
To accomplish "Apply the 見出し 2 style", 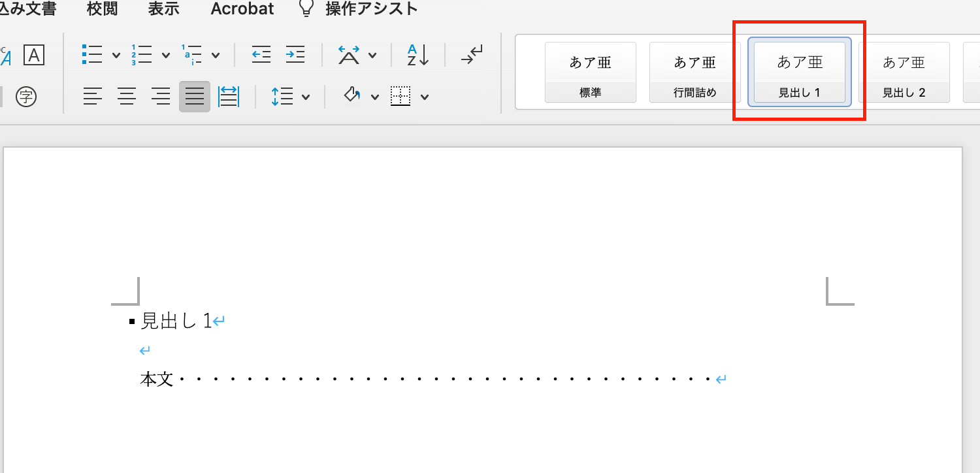I will tap(904, 72).
